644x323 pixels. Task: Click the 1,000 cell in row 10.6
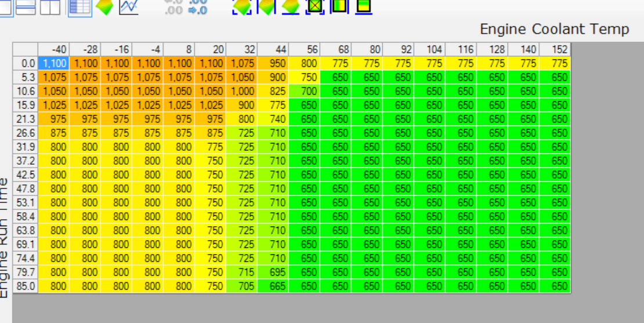point(242,91)
